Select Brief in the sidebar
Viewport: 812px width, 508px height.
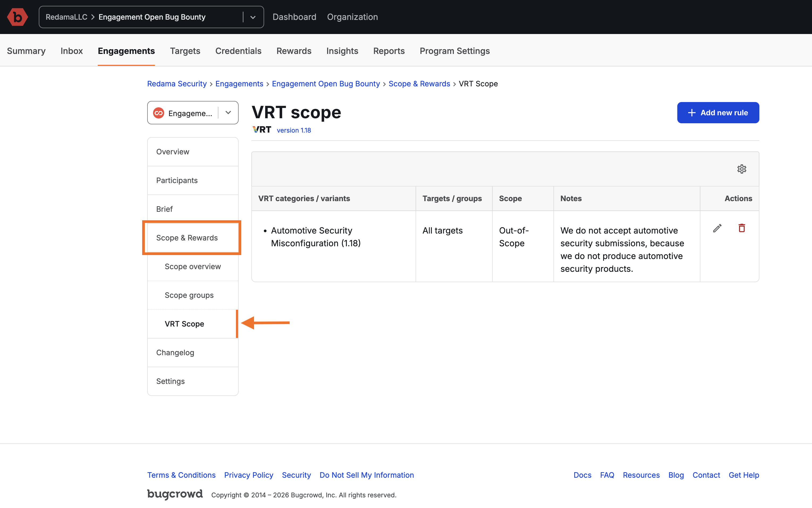(193, 209)
